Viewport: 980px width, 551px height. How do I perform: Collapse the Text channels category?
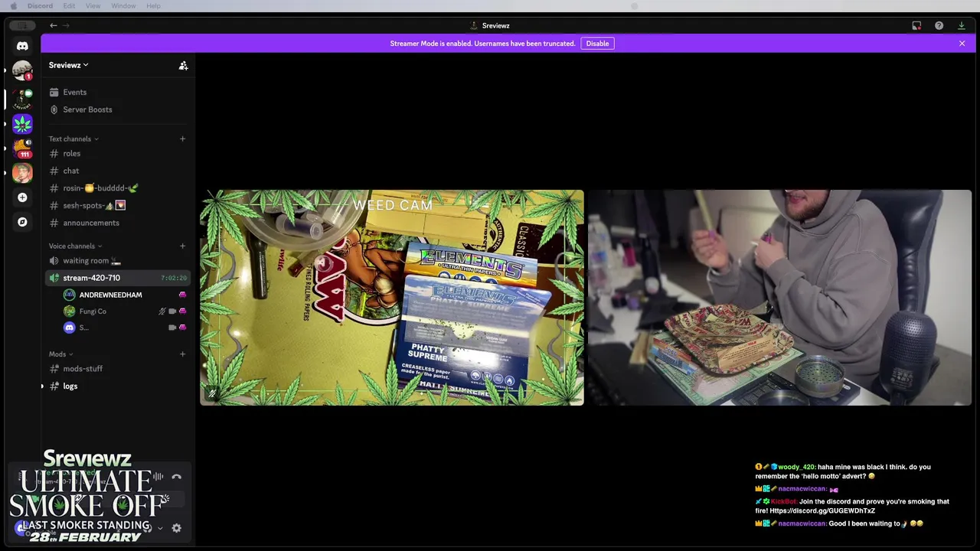pyautogui.click(x=73, y=139)
